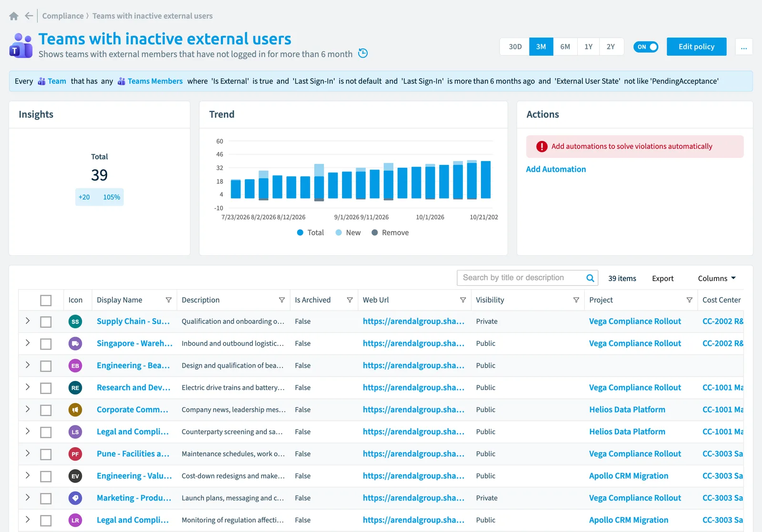
Task: Click the search magnifier icon
Action: pyautogui.click(x=590, y=278)
